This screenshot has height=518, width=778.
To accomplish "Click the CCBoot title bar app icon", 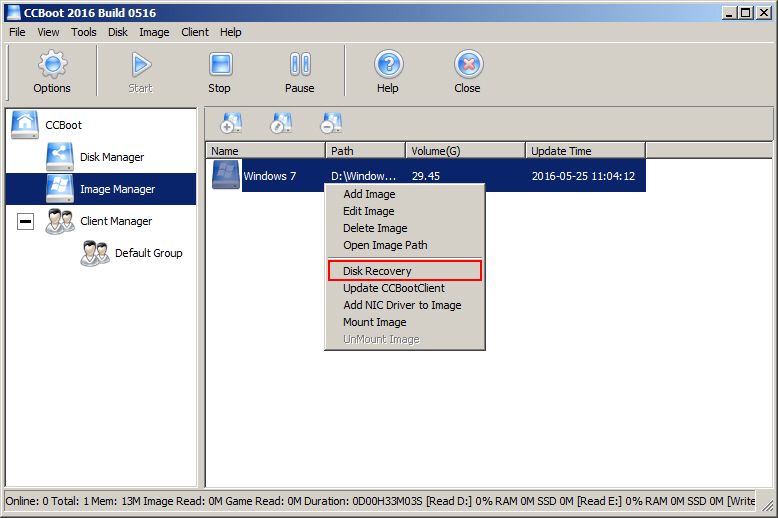I will pos(13,12).
